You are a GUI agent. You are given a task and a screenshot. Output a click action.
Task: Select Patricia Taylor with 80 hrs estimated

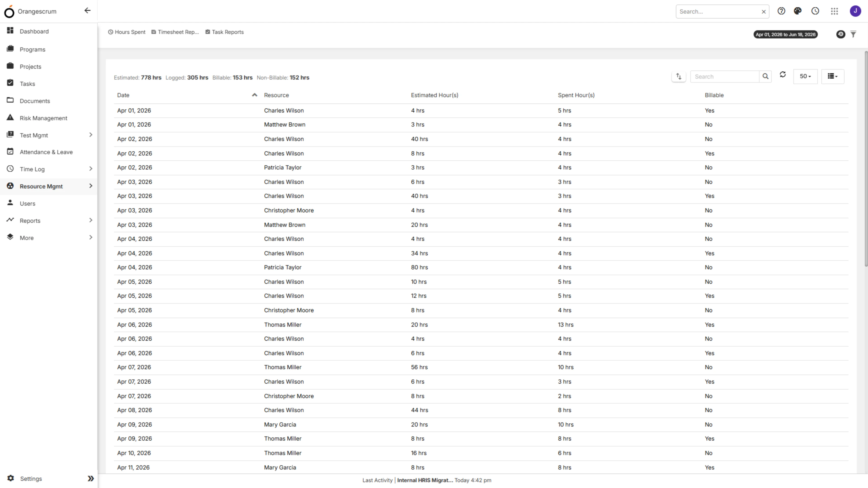282,267
